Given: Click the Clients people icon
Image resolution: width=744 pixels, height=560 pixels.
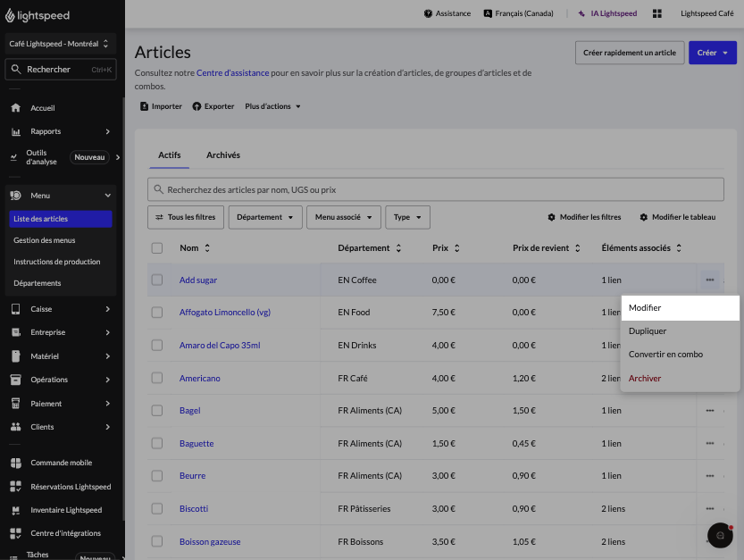Looking at the screenshot, I should (16, 427).
